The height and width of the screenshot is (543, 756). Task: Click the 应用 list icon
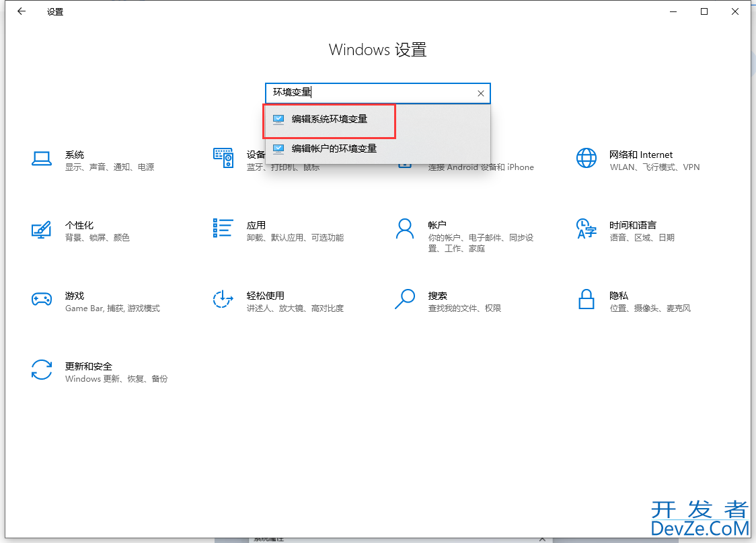(223, 228)
